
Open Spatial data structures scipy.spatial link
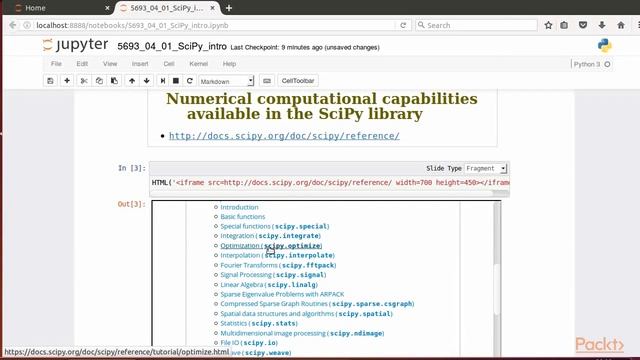tap(307, 314)
